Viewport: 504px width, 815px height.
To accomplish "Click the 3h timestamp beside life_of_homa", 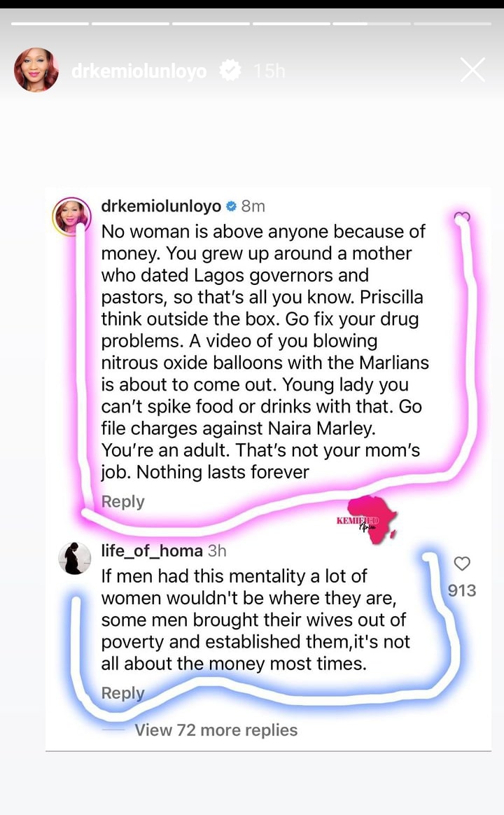I will pyautogui.click(x=217, y=551).
